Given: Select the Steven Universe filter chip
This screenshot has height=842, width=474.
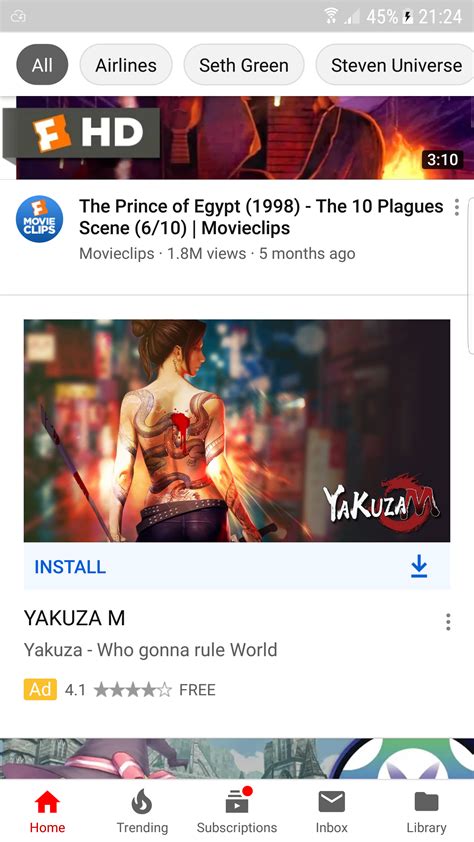Looking at the screenshot, I should [x=395, y=65].
